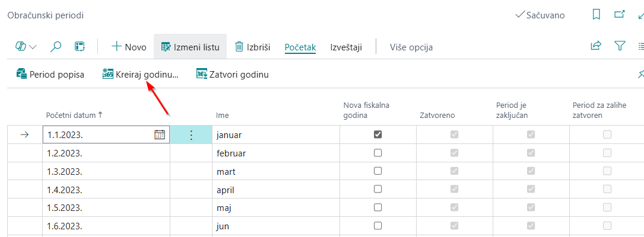Uncheck Nova fiskalna godina for januar
This screenshot has height=237, width=644.
pos(378,134)
